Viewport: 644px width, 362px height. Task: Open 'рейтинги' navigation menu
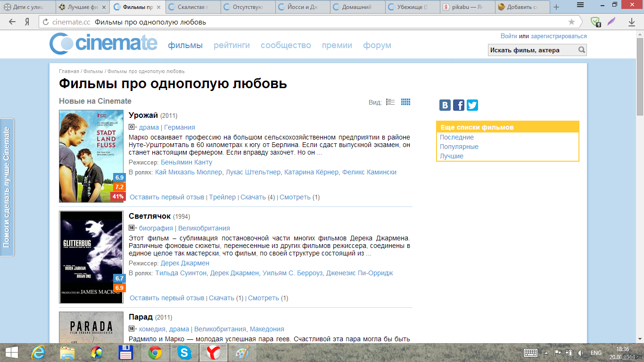(x=231, y=45)
